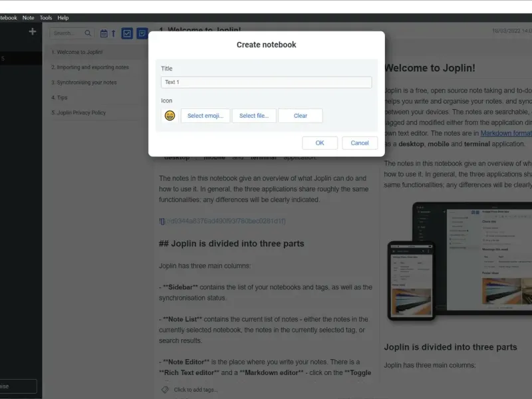The width and height of the screenshot is (532, 399).
Task: Toggle sort by date calendar icon
Action: [104, 33]
